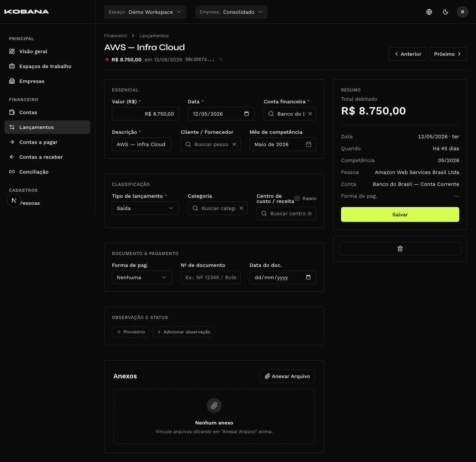Image resolution: width=476 pixels, height=462 pixels.
Task: Open Contas a receber in sidebar
Action: [47, 157]
